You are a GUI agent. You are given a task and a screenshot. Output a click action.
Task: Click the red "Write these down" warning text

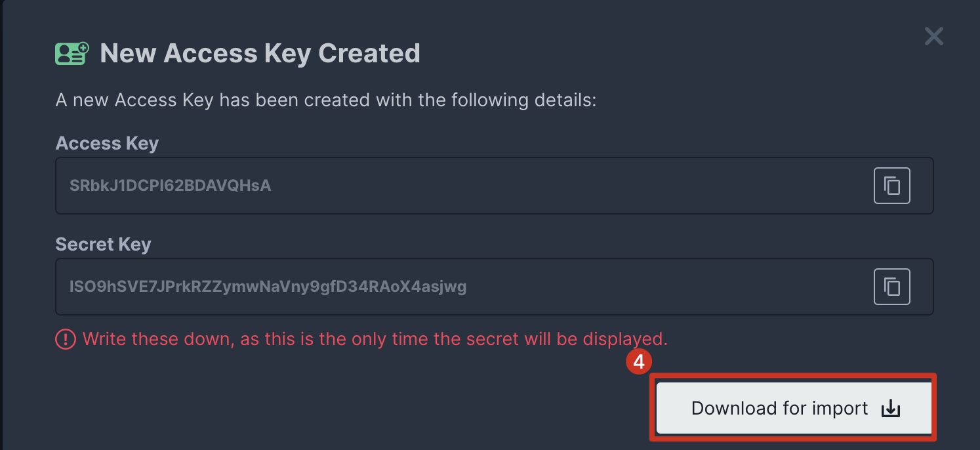pyautogui.click(x=374, y=339)
